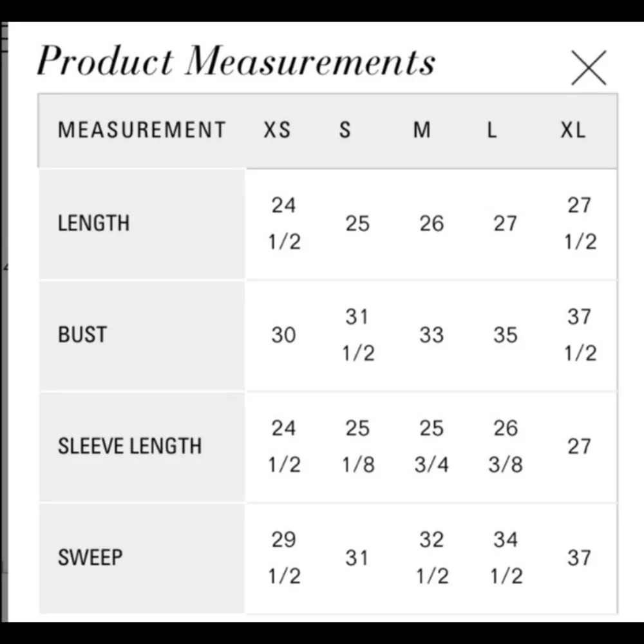Screen dimensions: 644x644
Task: Click the M sweep value 32 1/2
Action: [x=431, y=558]
